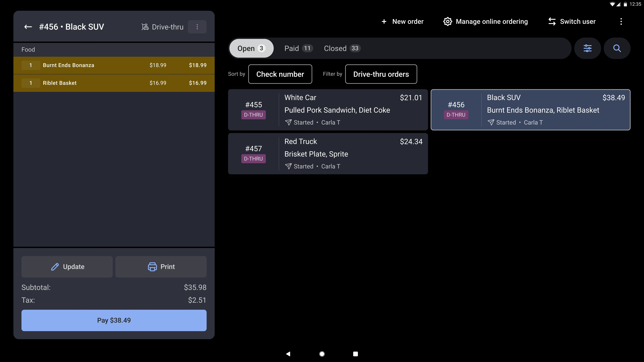Tap the Android recents square button

356,354
